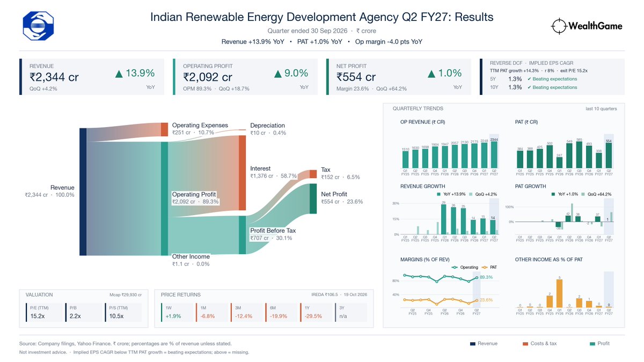The height and width of the screenshot is (362, 644).
Task: Click the Tax Sankey label
Action: click(x=326, y=169)
